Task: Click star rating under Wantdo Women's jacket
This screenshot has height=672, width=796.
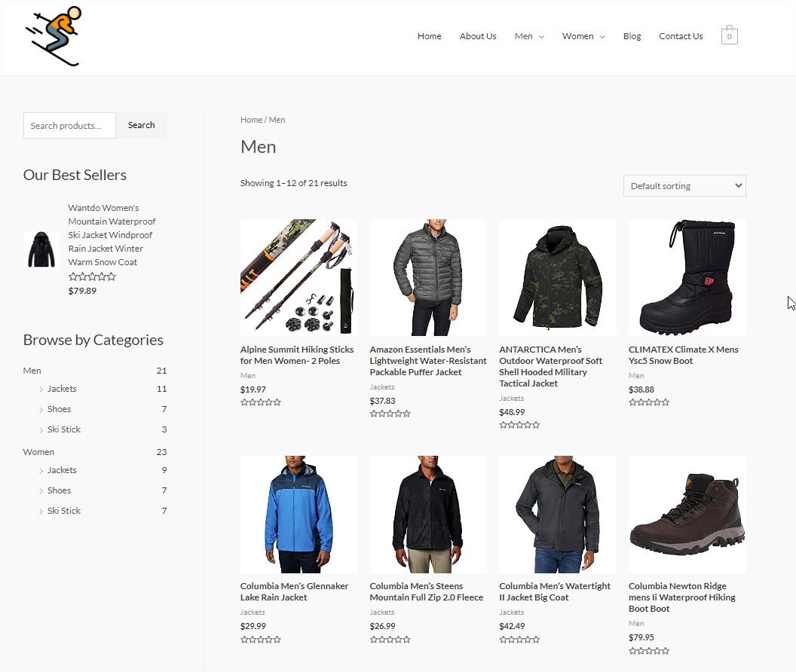Action: point(93,276)
